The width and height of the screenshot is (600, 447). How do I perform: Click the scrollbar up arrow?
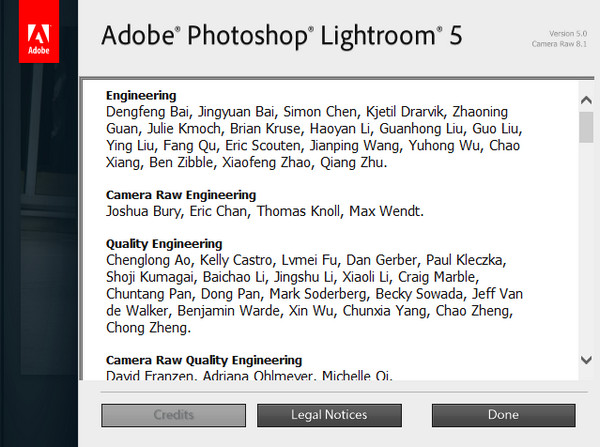coord(587,99)
